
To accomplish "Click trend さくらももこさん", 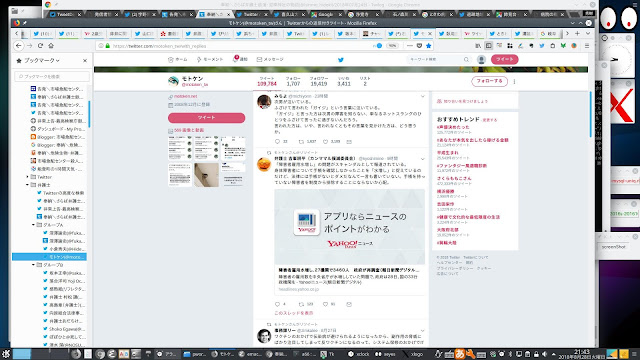I will click(454, 179).
